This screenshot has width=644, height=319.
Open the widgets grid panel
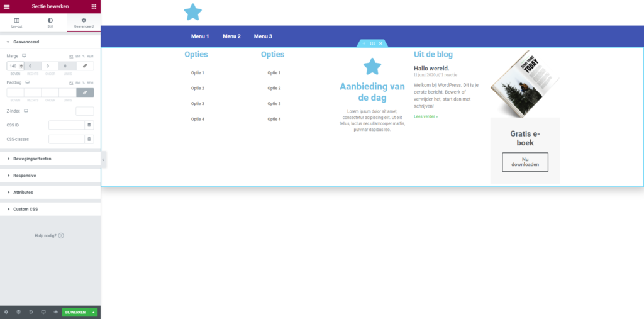click(94, 6)
